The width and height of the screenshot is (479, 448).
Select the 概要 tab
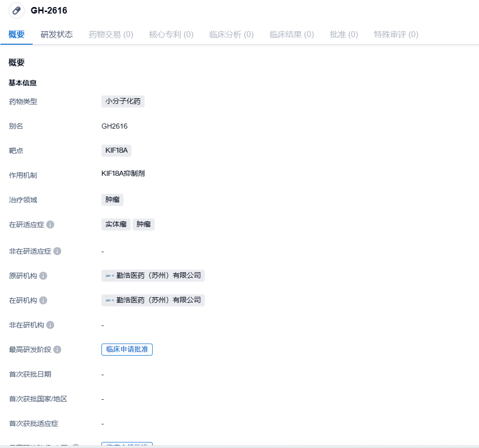click(17, 34)
